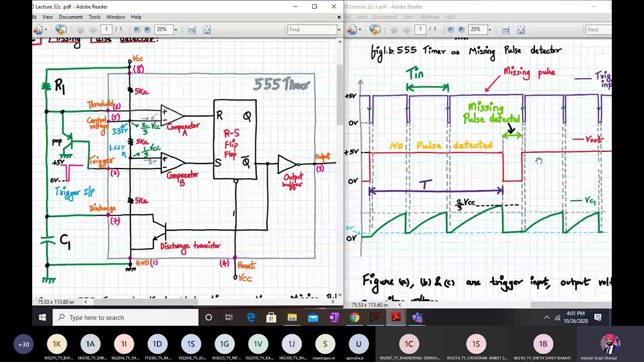Show hidden system tray icons chevron
Screen dimensions: 644x362
[x=547, y=318]
